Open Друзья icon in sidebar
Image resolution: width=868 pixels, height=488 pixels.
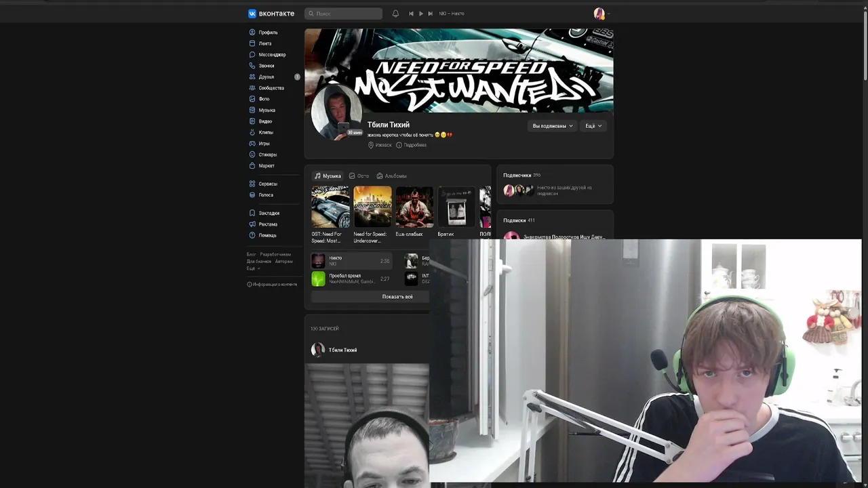pyautogui.click(x=252, y=77)
